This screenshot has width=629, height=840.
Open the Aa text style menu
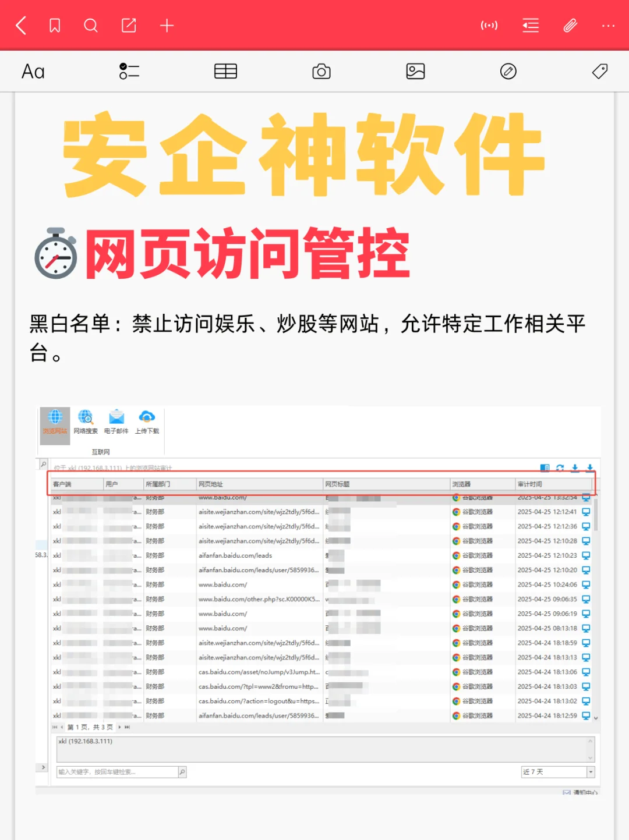[x=33, y=72]
